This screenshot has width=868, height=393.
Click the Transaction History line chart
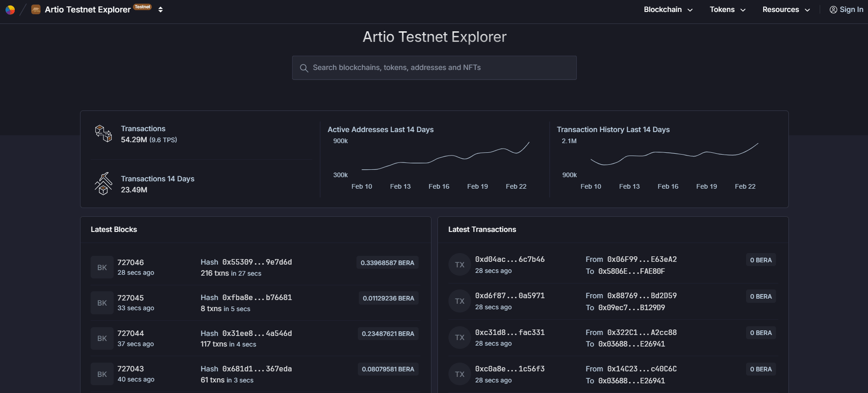[674, 154]
